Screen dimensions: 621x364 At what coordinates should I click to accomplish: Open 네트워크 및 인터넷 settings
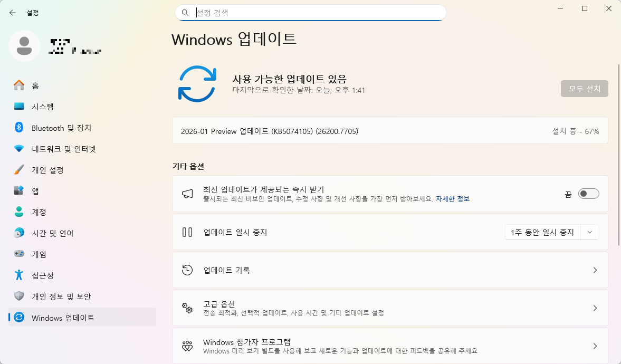pyautogui.click(x=82, y=149)
